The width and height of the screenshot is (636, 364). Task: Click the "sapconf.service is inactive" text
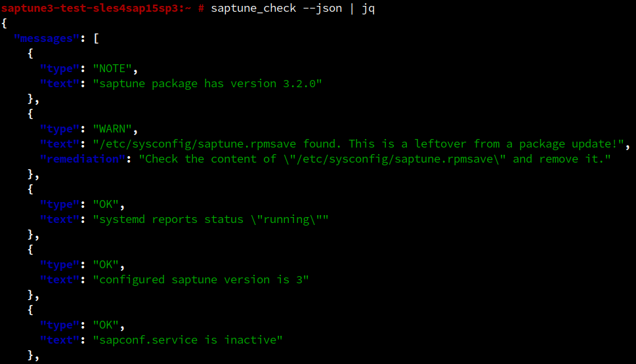click(188, 340)
